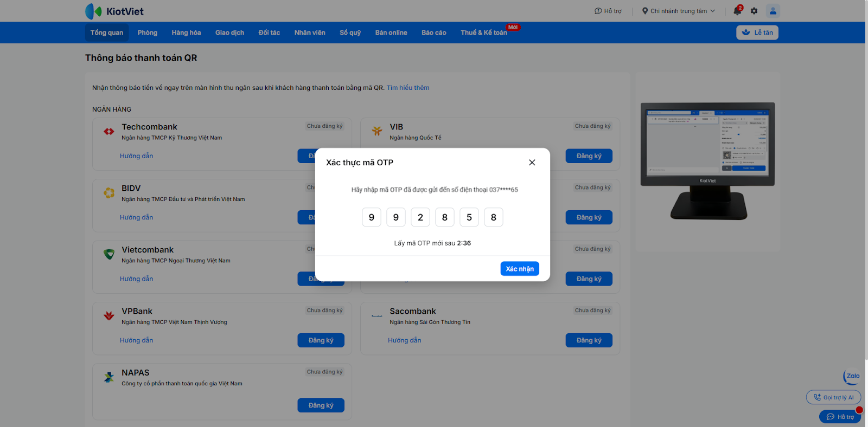Click the KiotViet logo
Image resolution: width=868 pixels, height=427 pixels.
pos(114,11)
